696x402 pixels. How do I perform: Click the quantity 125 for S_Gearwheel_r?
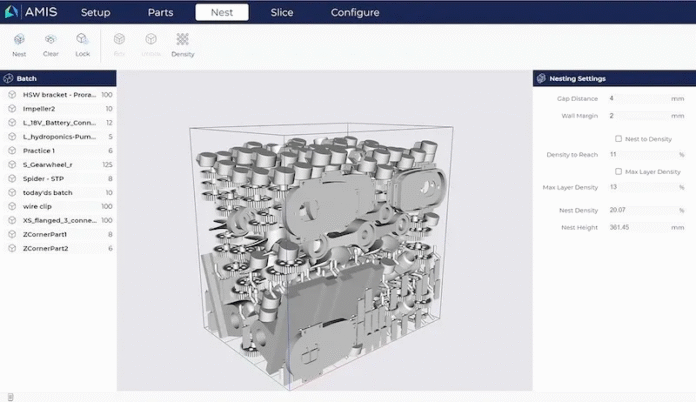107,165
